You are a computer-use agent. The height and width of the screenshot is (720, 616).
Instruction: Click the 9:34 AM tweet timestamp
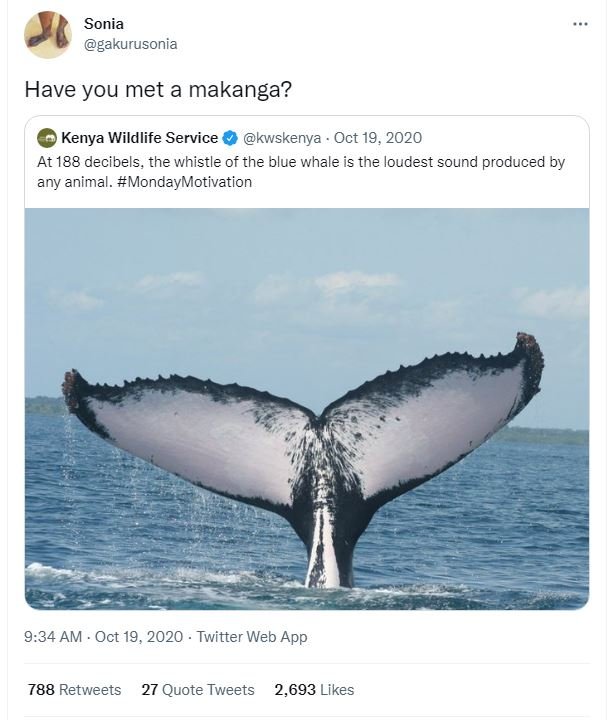tap(53, 637)
